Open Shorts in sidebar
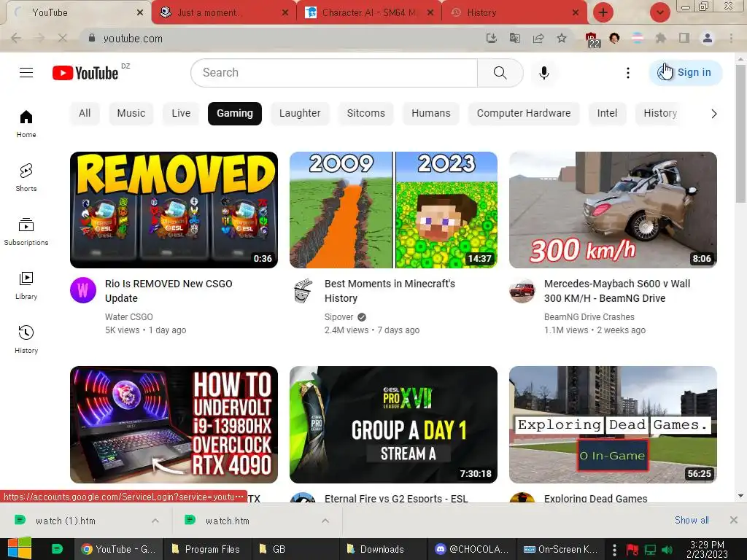 (26, 177)
